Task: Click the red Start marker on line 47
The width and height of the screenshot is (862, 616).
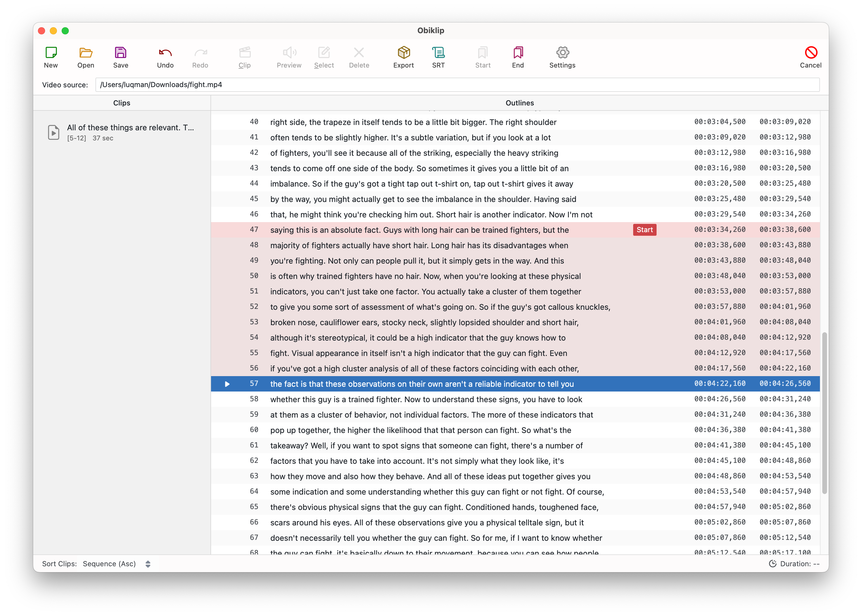Action: [644, 230]
